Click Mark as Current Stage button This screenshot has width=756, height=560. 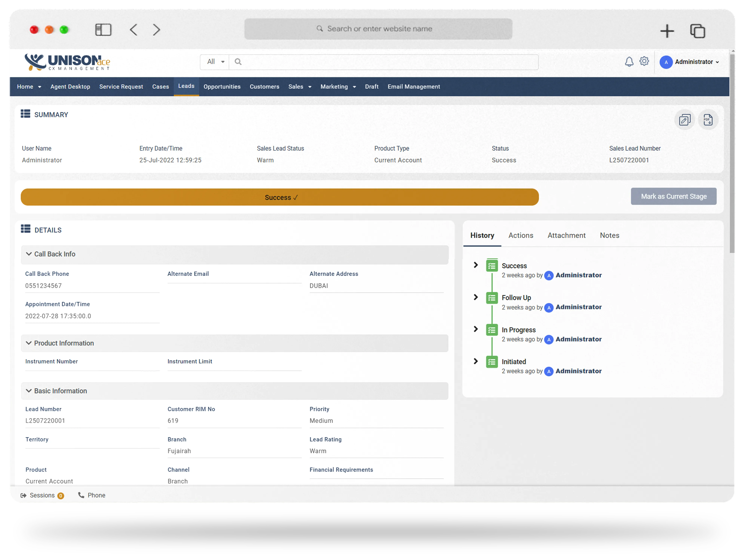(x=673, y=197)
